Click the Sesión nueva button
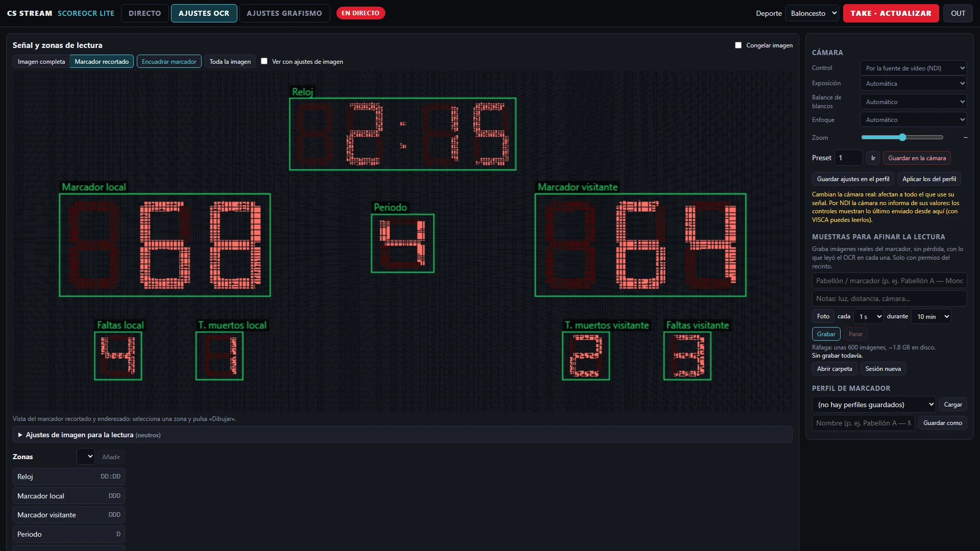The width and height of the screenshot is (980, 551). [x=883, y=369]
